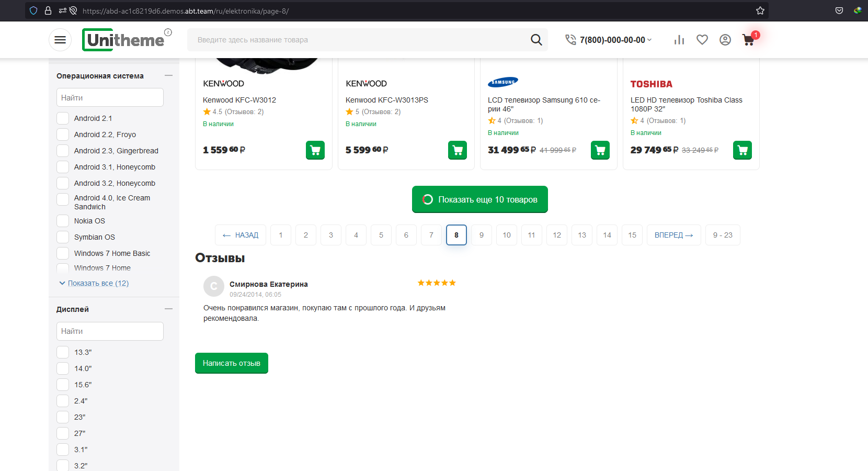The width and height of the screenshot is (868, 471).
Task: Open the wishlist heart icon
Action: tap(702, 40)
